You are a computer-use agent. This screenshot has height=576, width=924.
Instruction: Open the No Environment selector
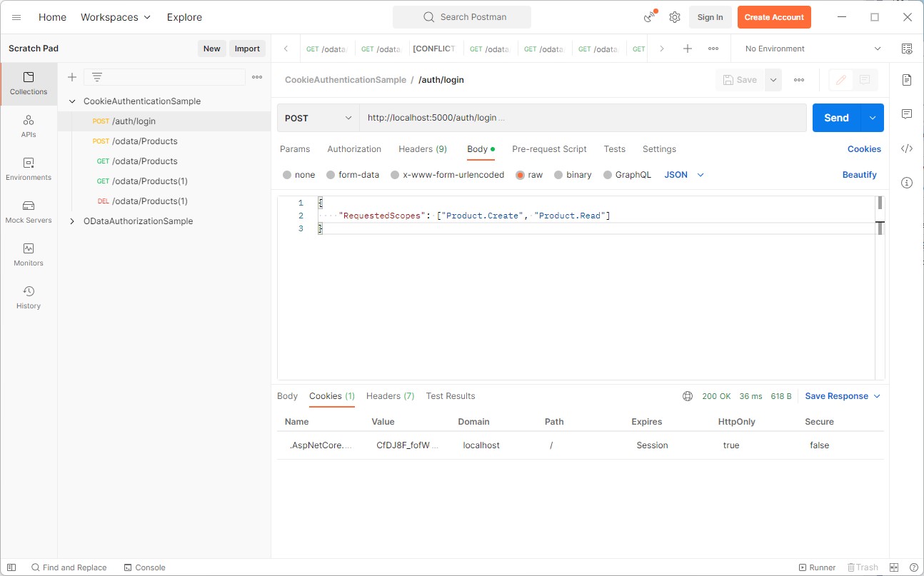(813, 49)
